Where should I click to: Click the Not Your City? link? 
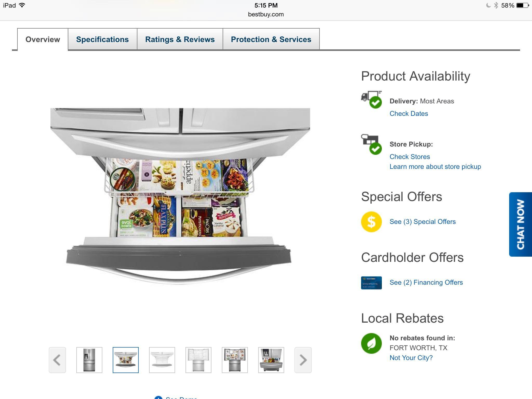pyautogui.click(x=411, y=358)
